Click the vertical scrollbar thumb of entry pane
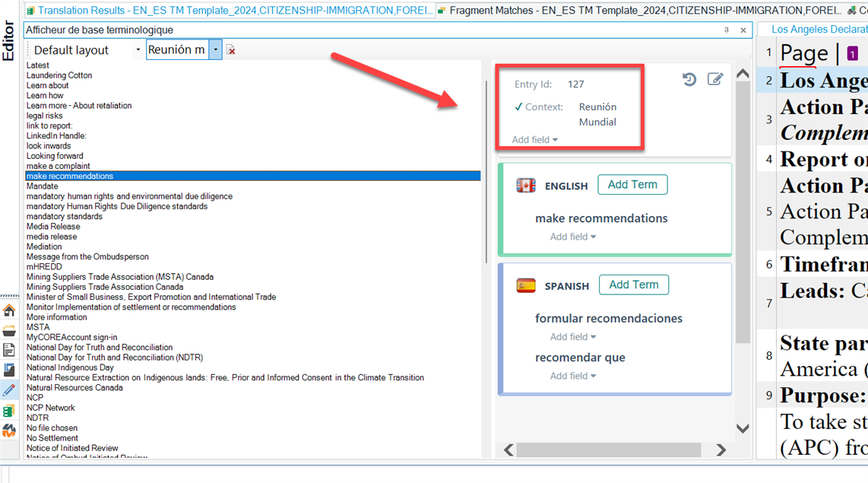868x483 pixels. coord(743,213)
